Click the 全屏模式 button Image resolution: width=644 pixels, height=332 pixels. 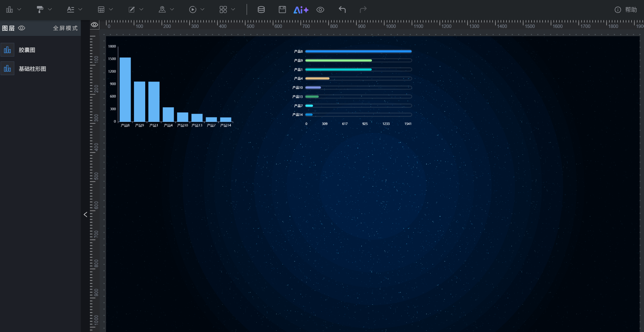65,28
